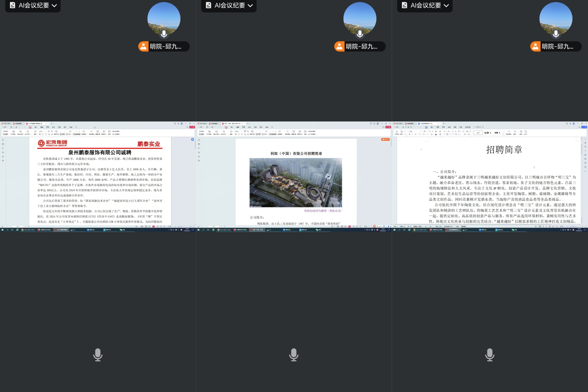The width and height of the screenshot is (588, 392).
Task: Click 格式刷 format painter in 招聘简章 Word ribbon
Action: (x=397, y=132)
